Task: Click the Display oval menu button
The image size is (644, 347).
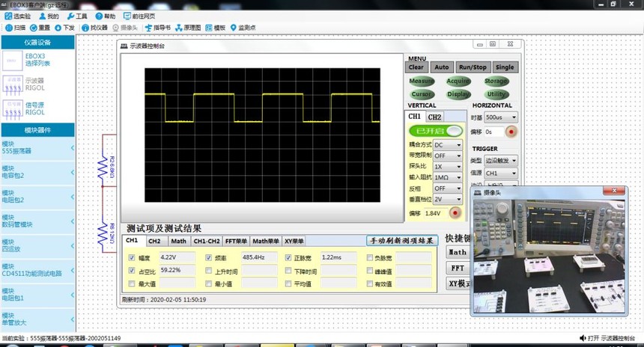Action: [458, 94]
